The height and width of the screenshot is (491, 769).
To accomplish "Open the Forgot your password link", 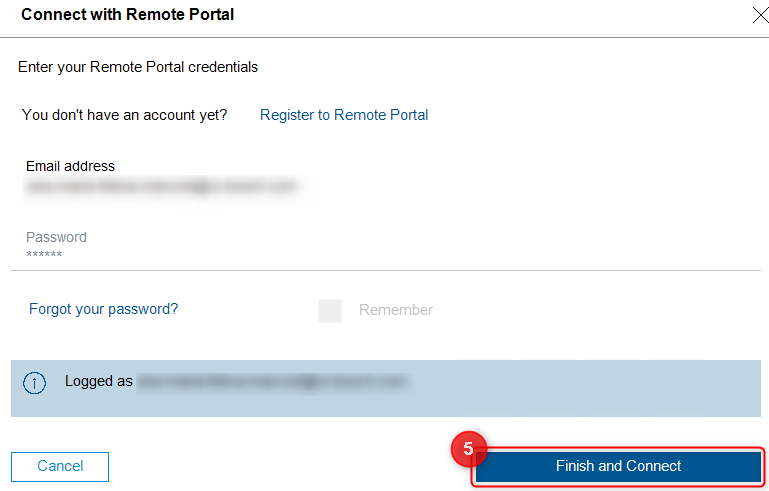I will coord(103,309).
